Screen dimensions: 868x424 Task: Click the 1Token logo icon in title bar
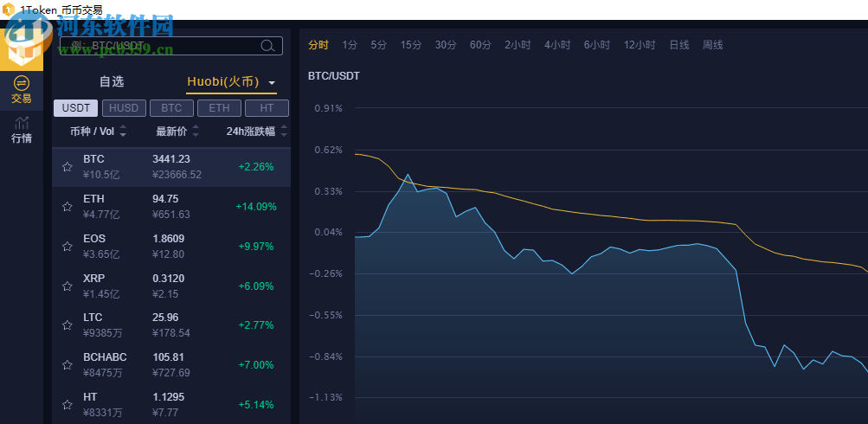coord(9,10)
